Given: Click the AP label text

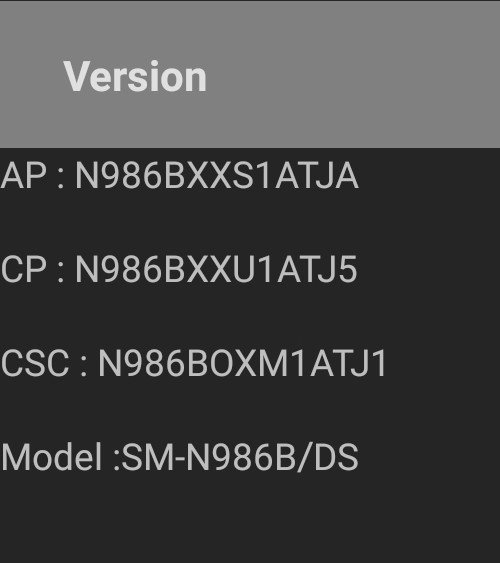Looking at the screenshot, I should (x=24, y=176).
